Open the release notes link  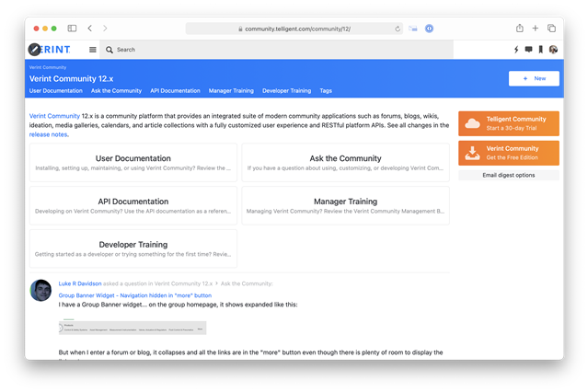pos(49,134)
